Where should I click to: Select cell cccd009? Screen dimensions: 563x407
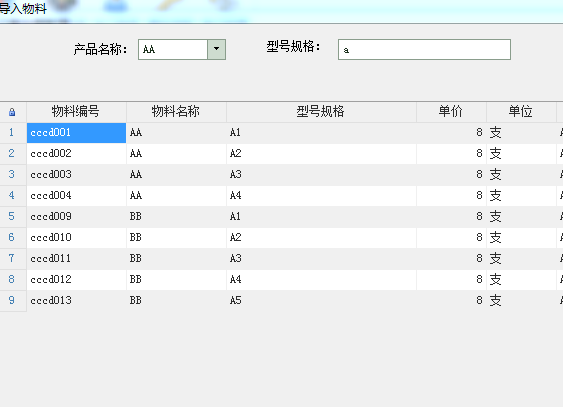click(76, 217)
